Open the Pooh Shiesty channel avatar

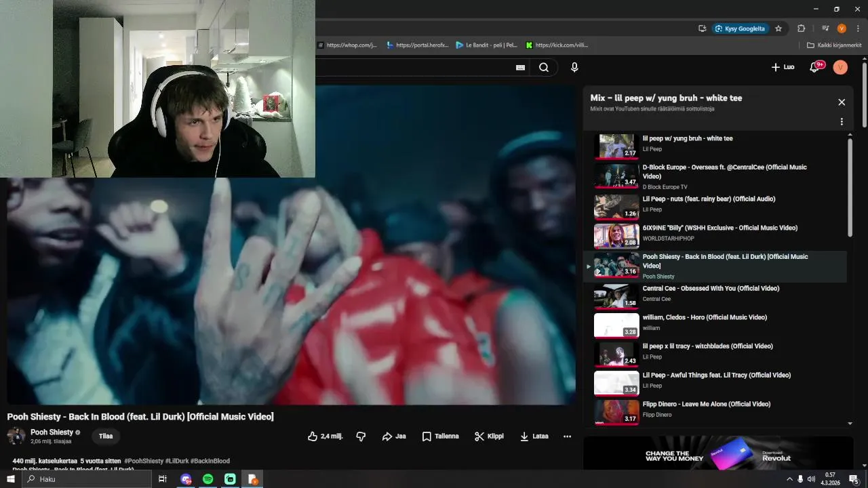click(16, 436)
